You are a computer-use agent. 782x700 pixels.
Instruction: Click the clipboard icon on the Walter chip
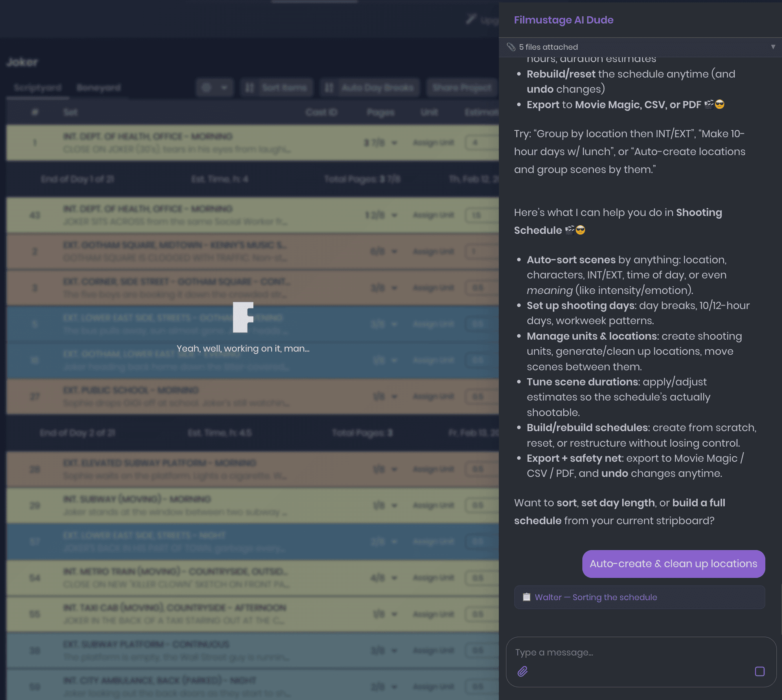tap(527, 597)
